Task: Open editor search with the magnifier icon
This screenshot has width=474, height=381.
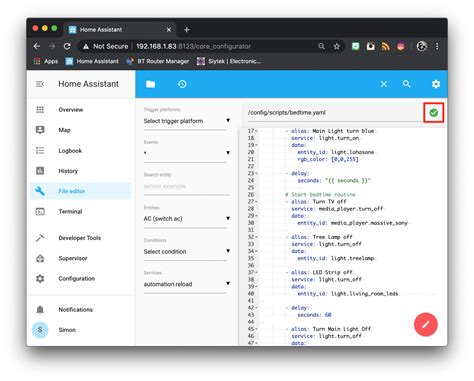Action: [x=406, y=84]
